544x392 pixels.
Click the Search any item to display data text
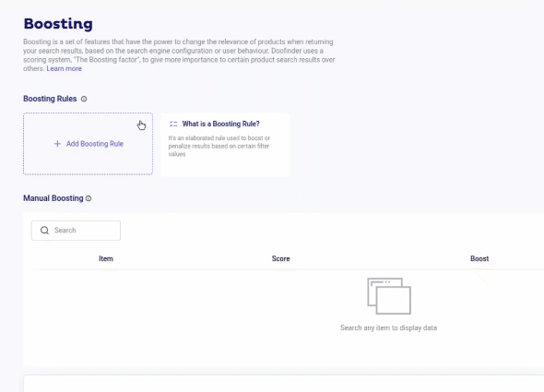coord(388,327)
